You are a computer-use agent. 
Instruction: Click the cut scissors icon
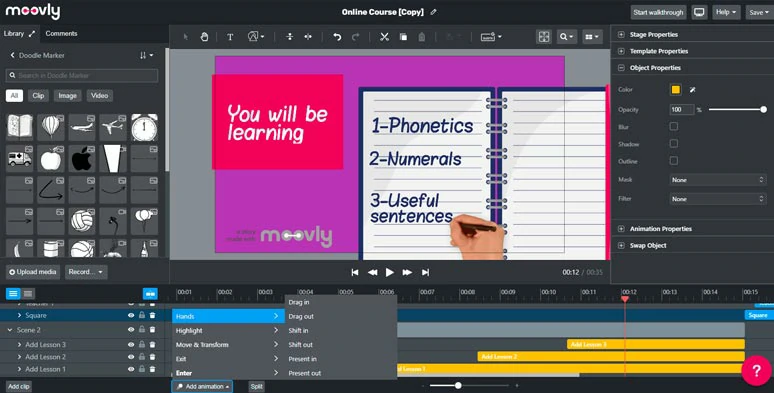(384, 37)
